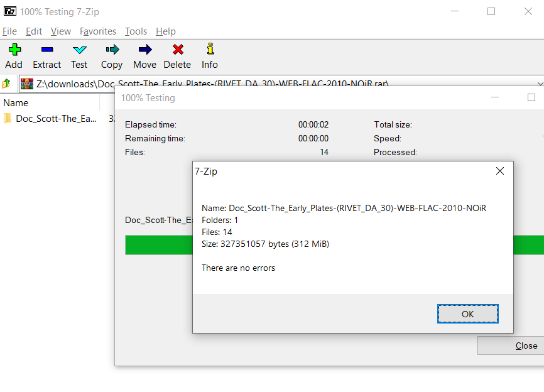Expand the address bar path dropdown
544x392 pixels.
pyautogui.click(x=540, y=84)
